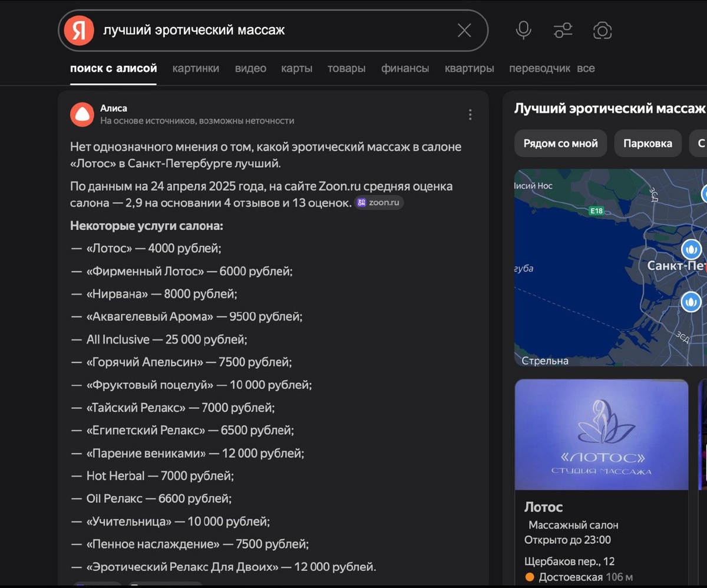Image resolution: width=707 pixels, height=588 pixels.
Task: Click the orange metro line indicator dot
Action: pos(529,577)
